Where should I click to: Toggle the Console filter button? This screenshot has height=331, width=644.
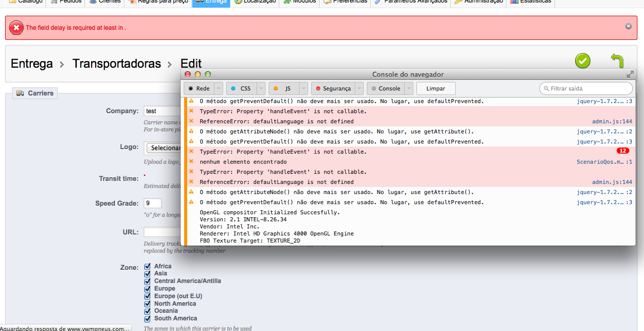pyautogui.click(x=385, y=88)
